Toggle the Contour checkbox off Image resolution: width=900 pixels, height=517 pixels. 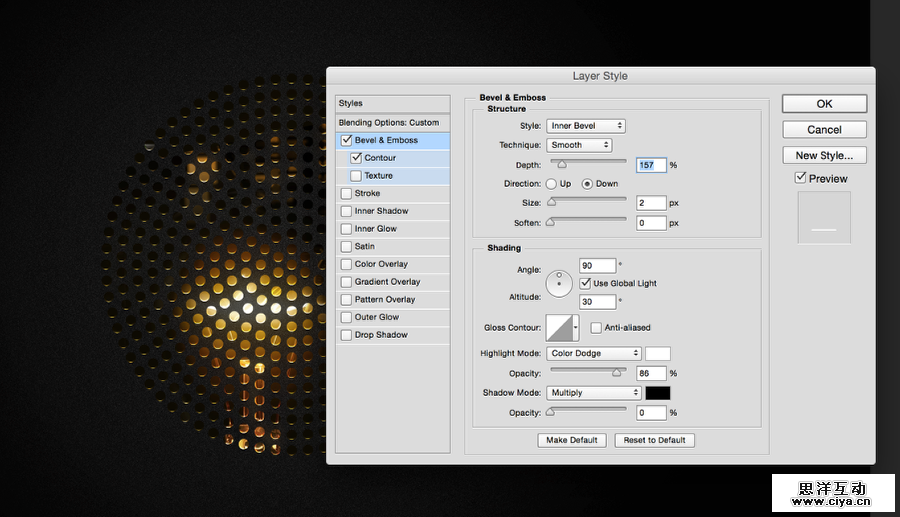coord(357,158)
